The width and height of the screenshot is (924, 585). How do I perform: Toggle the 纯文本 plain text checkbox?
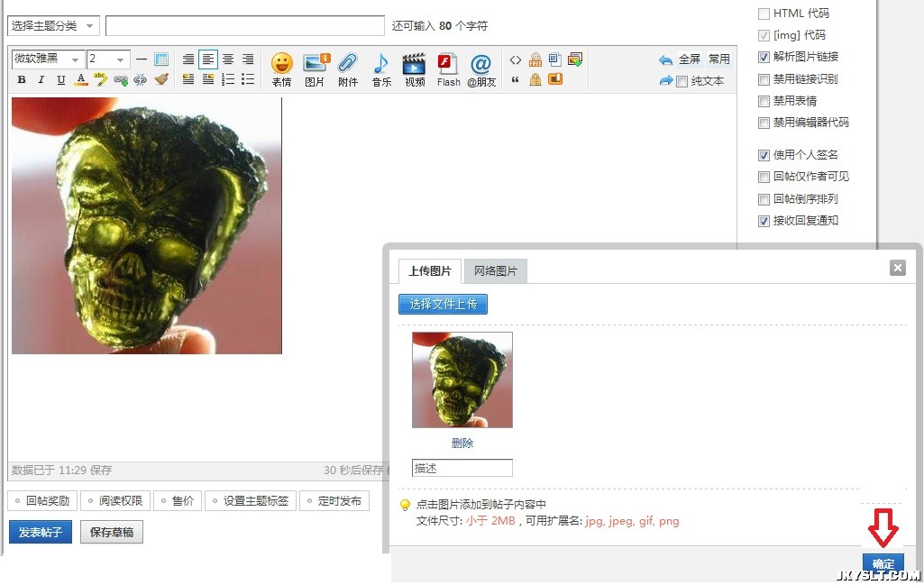coord(682,81)
